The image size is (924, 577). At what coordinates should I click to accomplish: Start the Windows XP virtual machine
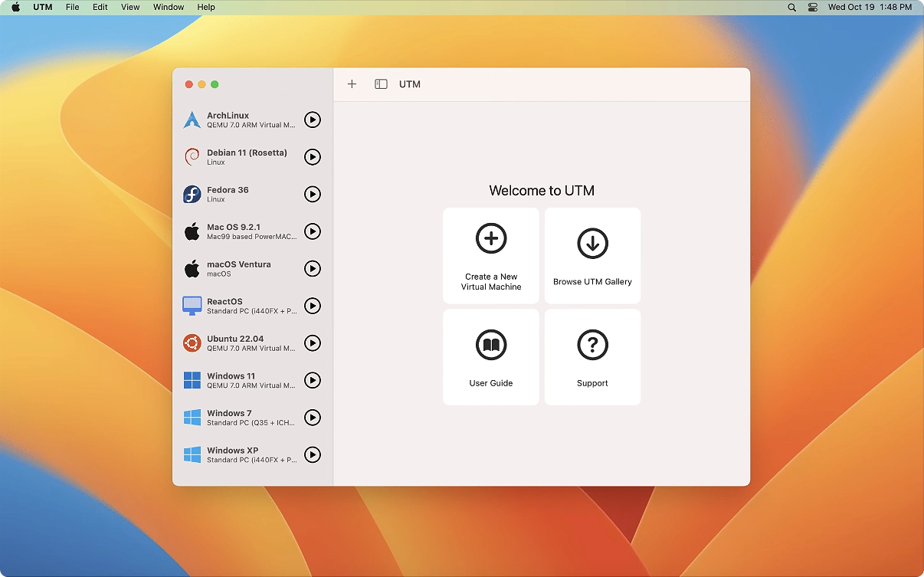[x=312, y=454]
